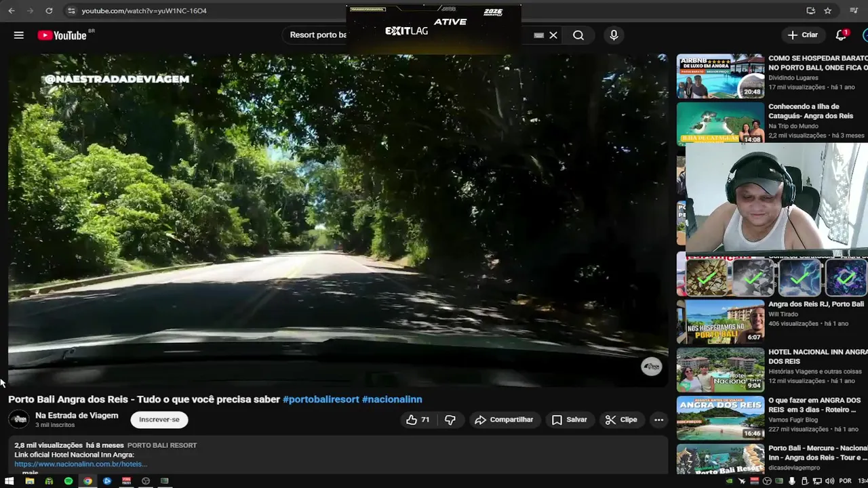Open File Explorer from the taskbar
The height and width of the screenshot is (488, 868).
[x=29, y=481]
